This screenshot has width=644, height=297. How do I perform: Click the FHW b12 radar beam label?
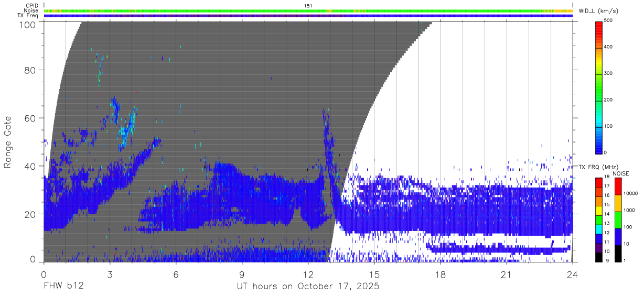[63, 287]
